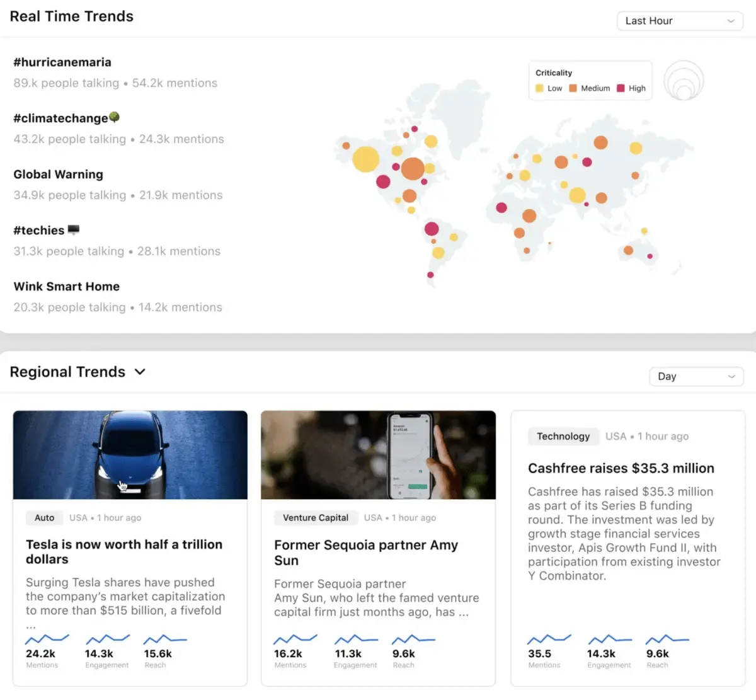Open the Day dropdown for Regional Trends
Viewport: 756px width, 700px height.
pyautogui.click(x=696, y=376)
